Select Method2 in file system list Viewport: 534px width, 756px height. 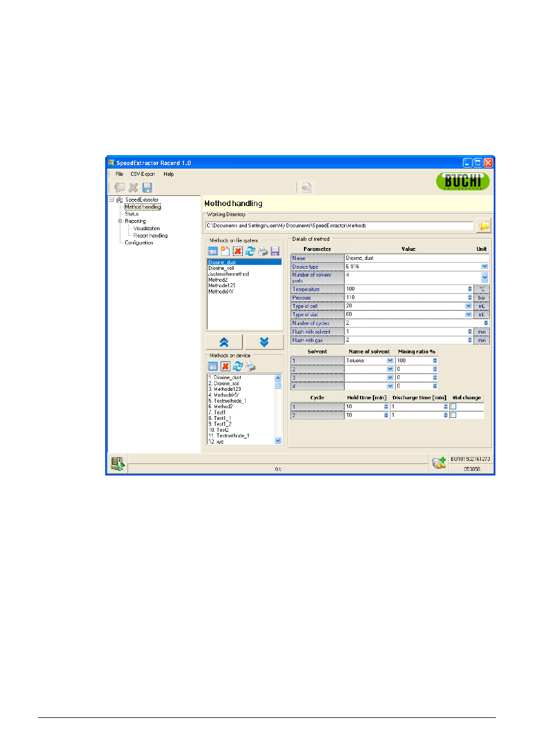click(218, 280)
